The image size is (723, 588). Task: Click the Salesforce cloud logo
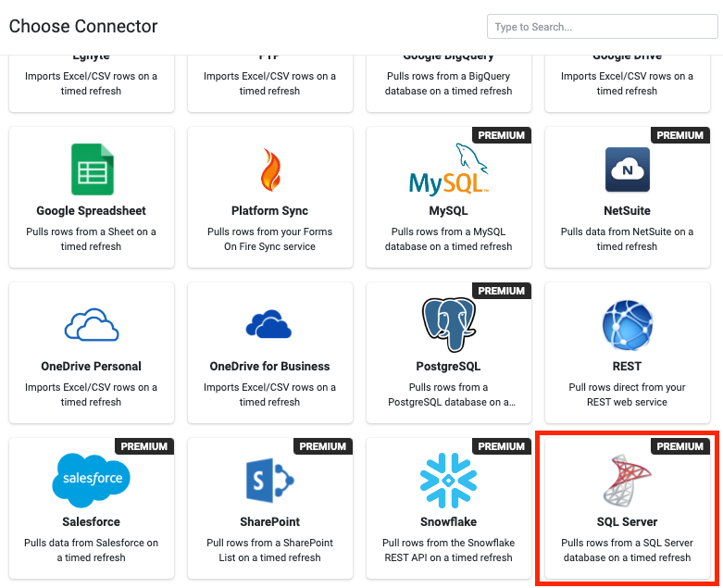tap(92, 480)
